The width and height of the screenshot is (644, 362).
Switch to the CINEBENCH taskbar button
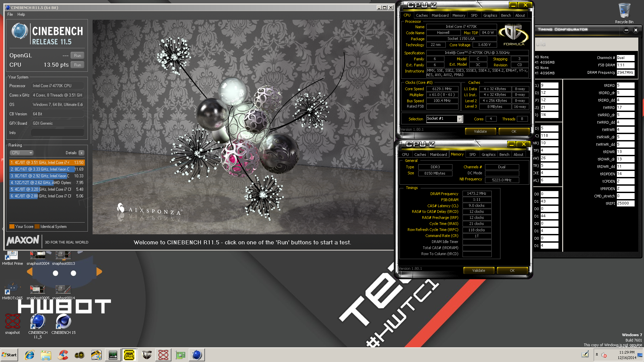pos(197,355)
